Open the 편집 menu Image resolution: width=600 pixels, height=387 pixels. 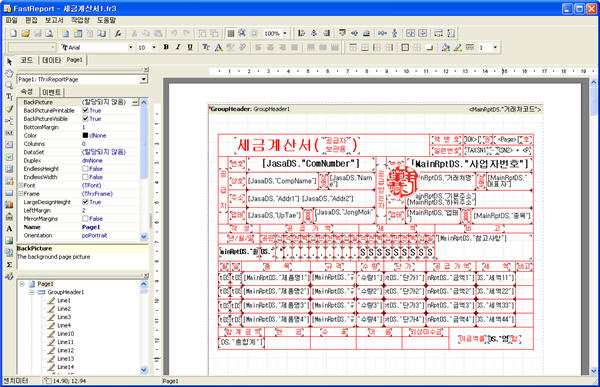pos(31,20)
